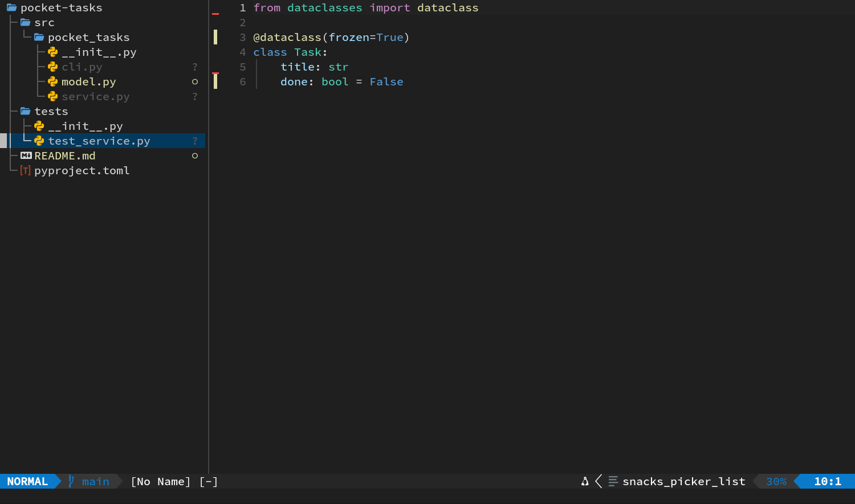Select the src folder name
This screenshot has width=855, height=504.
pyautogui.click(x=44, y=23)
